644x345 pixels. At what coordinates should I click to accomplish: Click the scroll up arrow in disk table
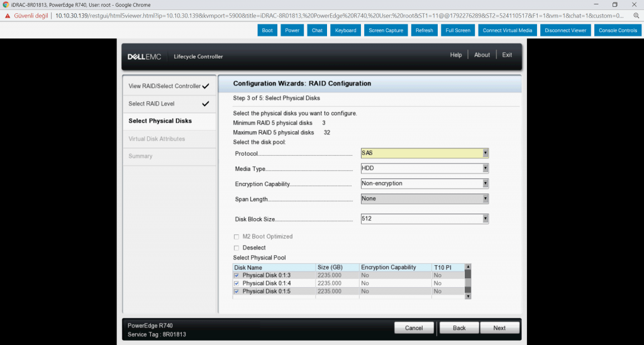click(467, 267)
